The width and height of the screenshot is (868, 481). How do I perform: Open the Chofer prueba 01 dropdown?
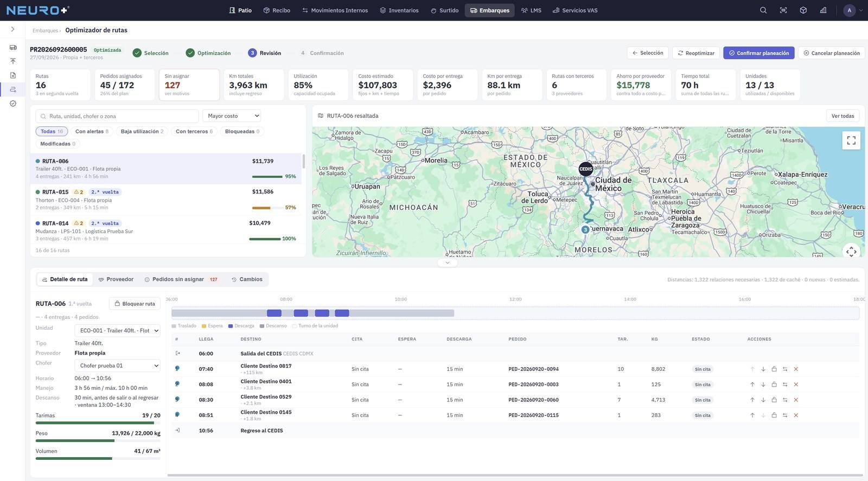tap(117, 365)
